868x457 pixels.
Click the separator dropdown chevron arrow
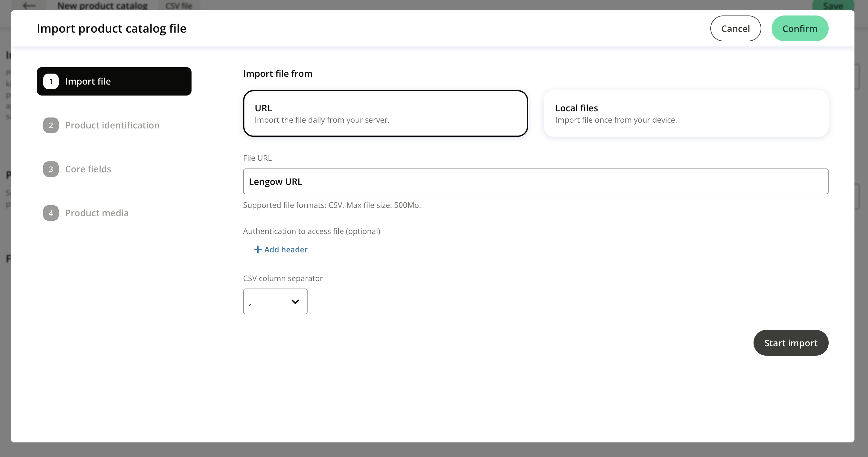click(x=295, y=302)
